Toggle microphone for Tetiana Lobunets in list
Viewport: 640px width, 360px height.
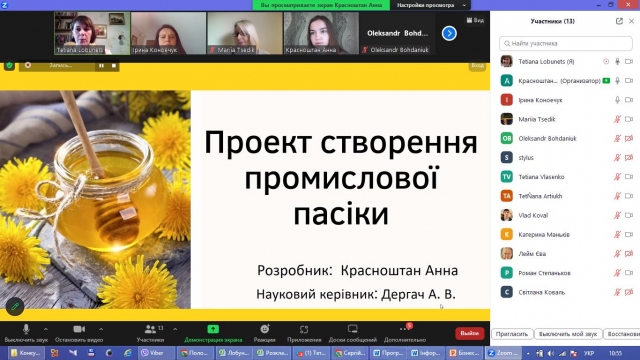click(x=618, y=62)
